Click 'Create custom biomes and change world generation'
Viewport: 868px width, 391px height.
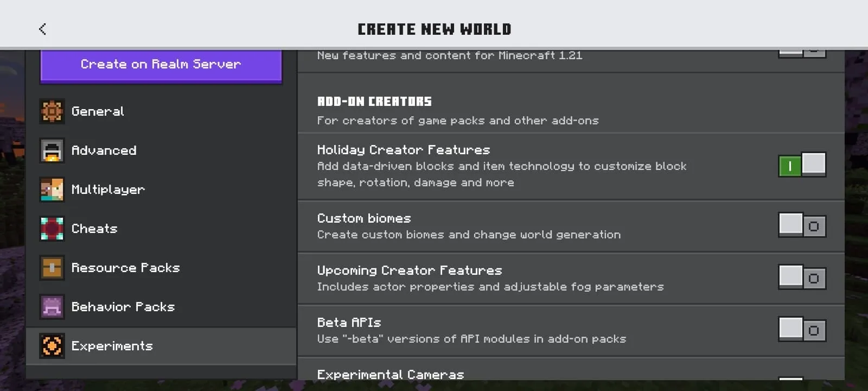[x=469, y=235]
